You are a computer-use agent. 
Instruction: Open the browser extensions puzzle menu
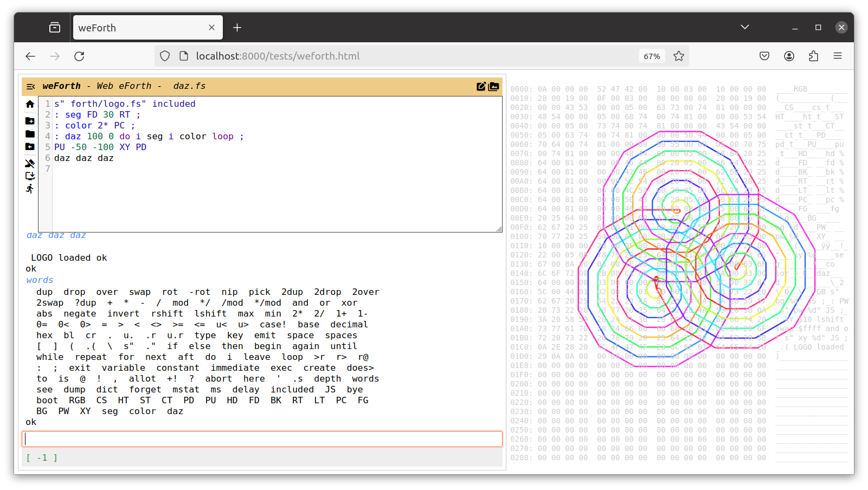coord(813,56)
